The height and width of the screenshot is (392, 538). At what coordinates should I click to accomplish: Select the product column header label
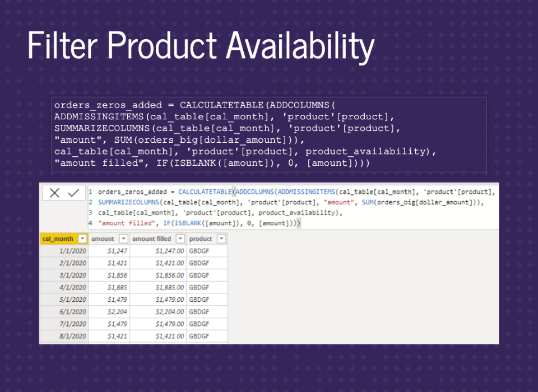201,239
